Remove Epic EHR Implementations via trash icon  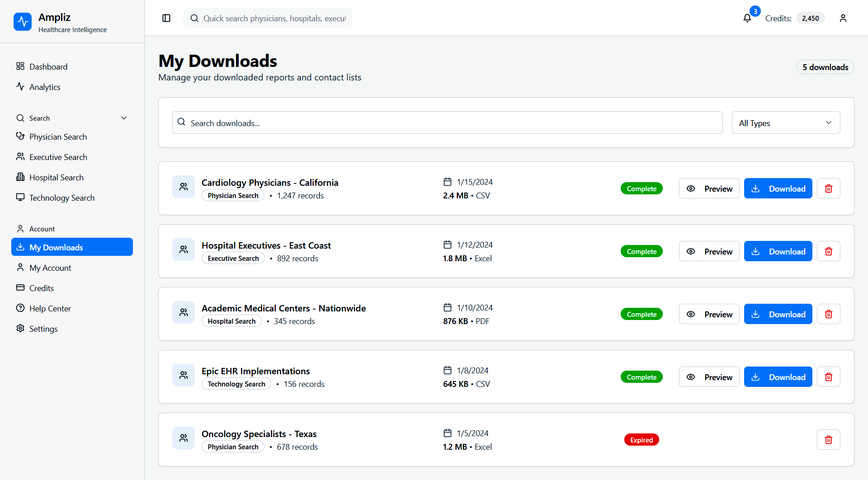(x=828, y=377)
